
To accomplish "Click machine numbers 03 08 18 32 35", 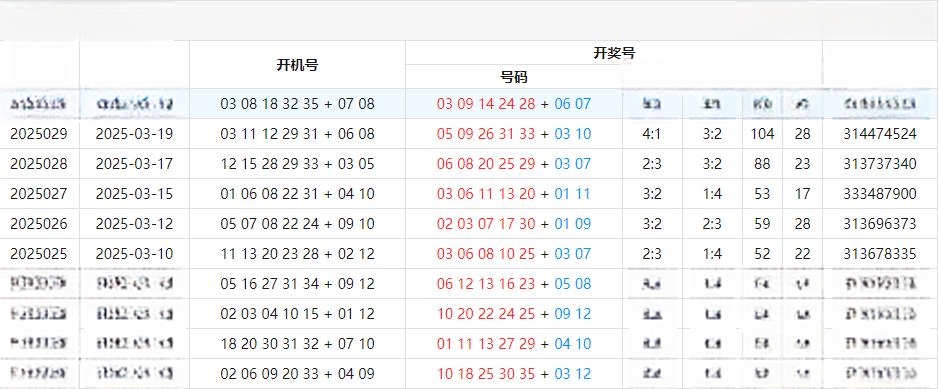I will coord(269,104).
